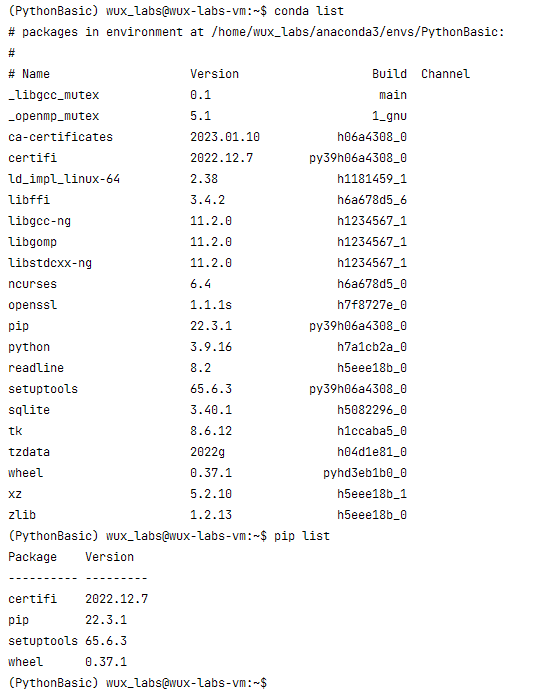This screenshot has height=699, width=535.
Task: Click python version 3.9.16
Action: (x=211, y=347)
